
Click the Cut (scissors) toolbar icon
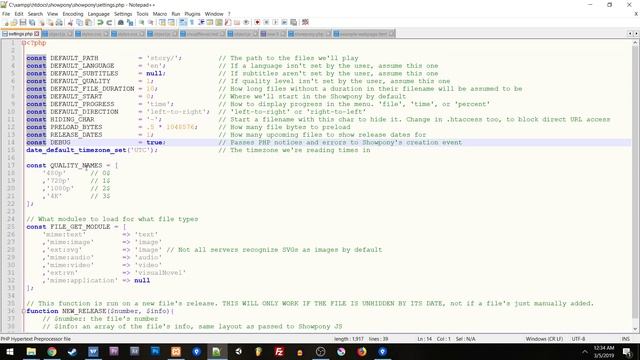(x=70, y=22)
